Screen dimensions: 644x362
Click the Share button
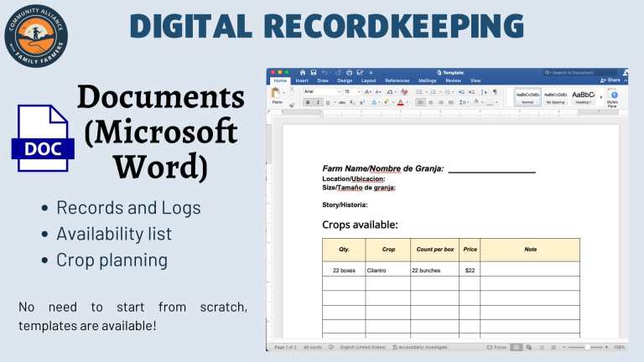[x=609, y=80]
